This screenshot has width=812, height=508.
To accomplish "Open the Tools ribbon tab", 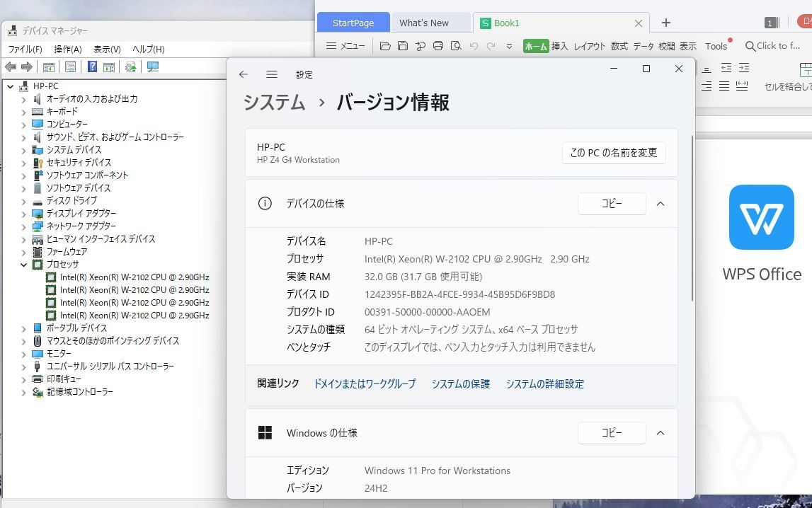I will pos(716,46).
